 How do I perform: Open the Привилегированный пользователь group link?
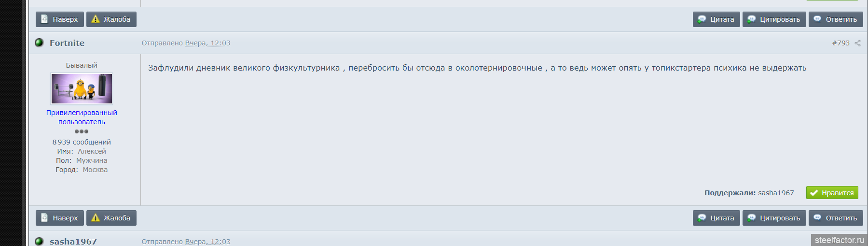[x=82, y=117]
